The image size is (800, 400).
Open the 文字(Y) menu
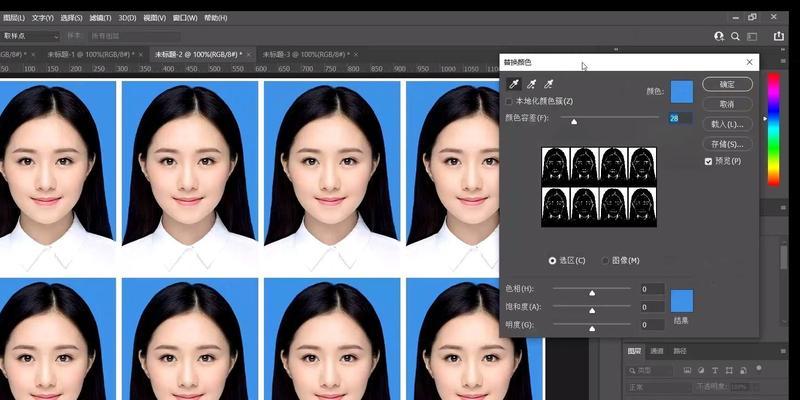click(42, 18)
